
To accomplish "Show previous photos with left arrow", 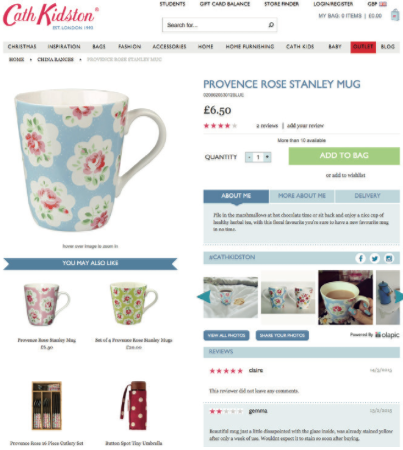I will coord(204,296).
